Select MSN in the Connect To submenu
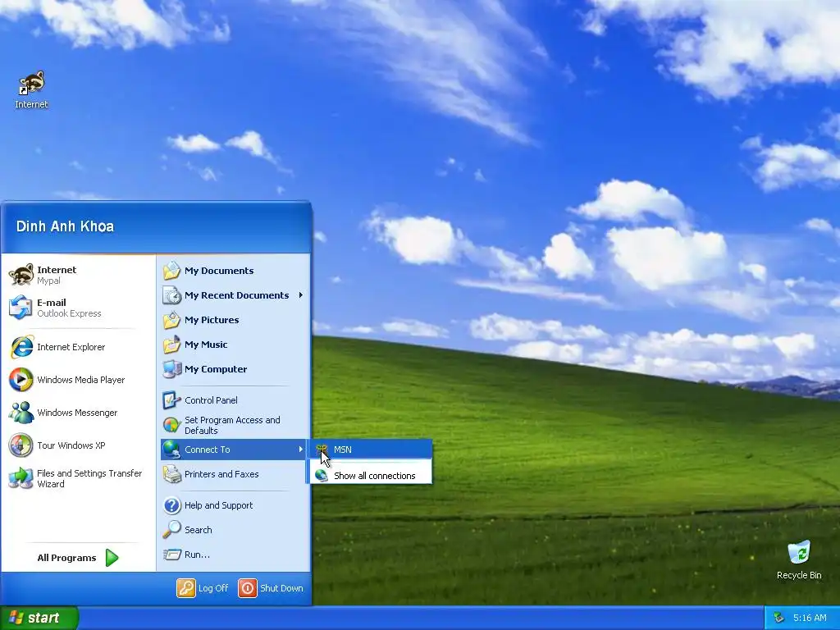 coord(371,450)
